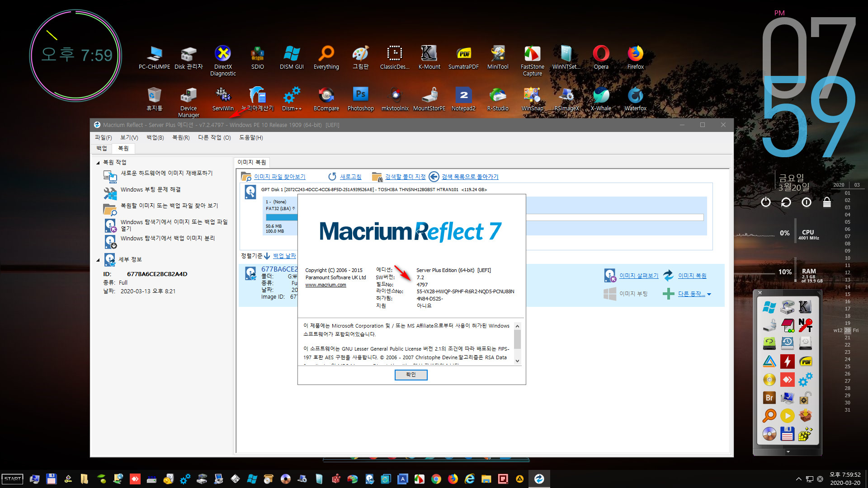
Task: Open 백업 날짜 sort link
Action: [x=284, y=256]
